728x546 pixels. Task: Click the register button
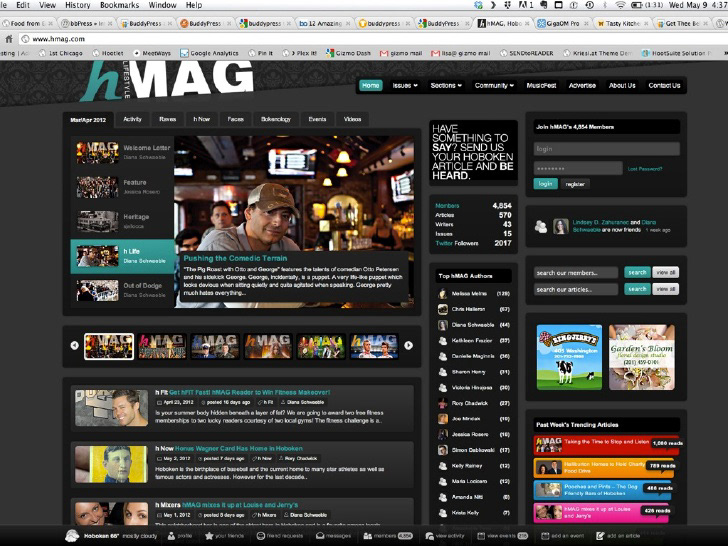[575, 184]
